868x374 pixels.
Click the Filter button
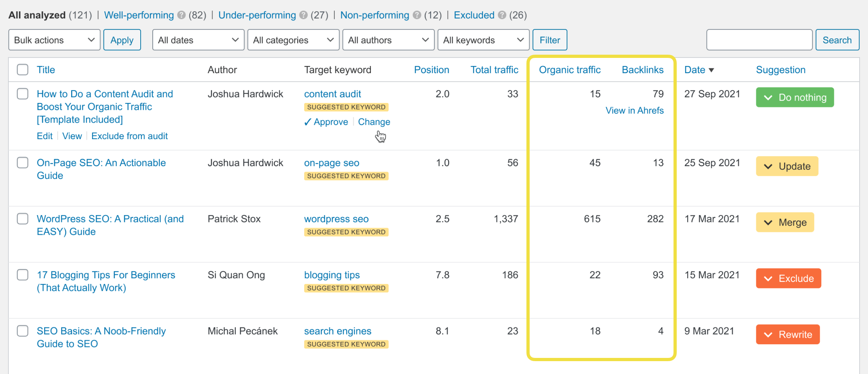549,40
